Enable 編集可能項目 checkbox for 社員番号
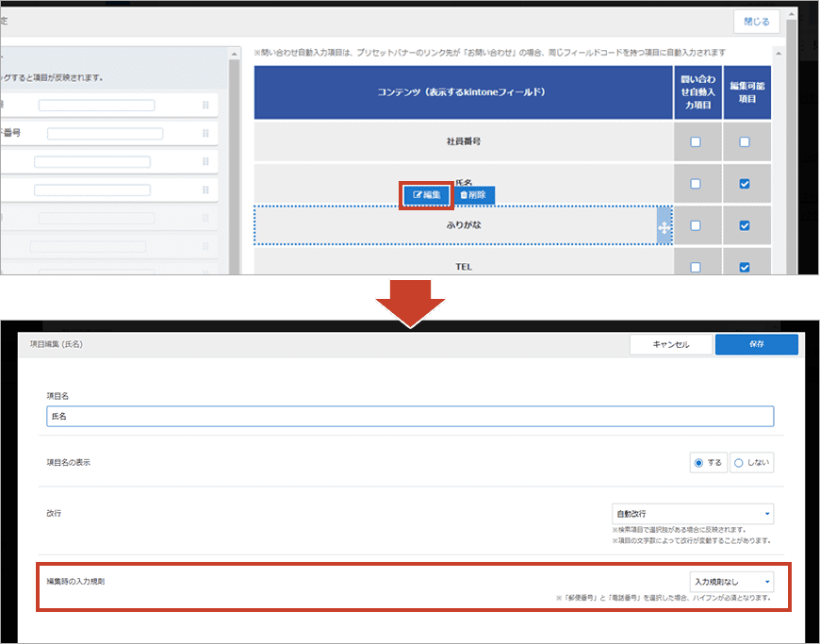 point(745,142)
